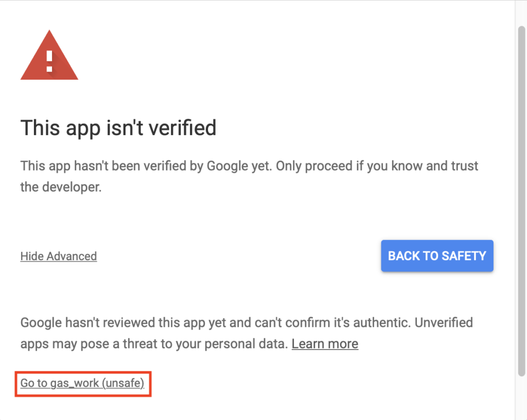Click "the developer." text line
The image size is (527, 420).
[61, 187]
